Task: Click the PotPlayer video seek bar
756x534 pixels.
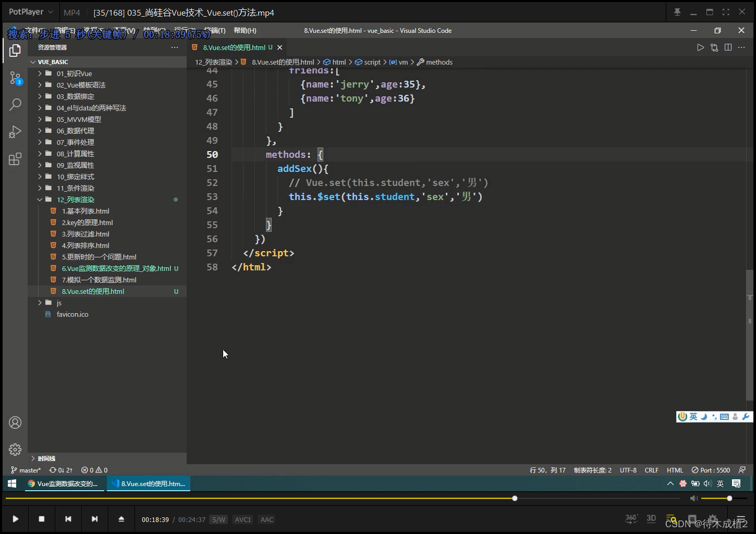Action: click(x=344, y=499)
